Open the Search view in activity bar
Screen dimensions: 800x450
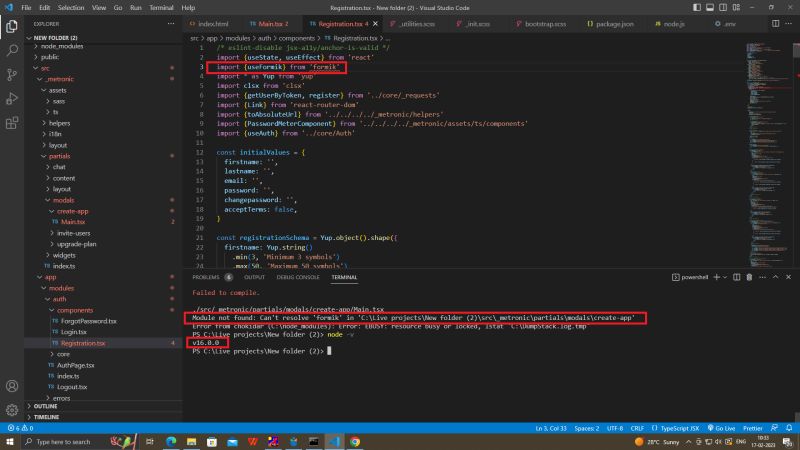(12, 50)
